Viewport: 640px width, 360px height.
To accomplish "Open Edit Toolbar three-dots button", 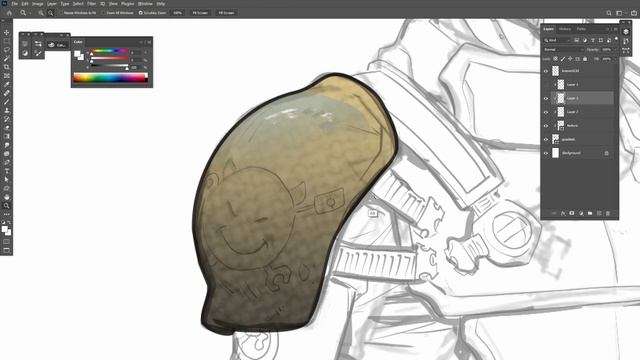I will [7, 214].
